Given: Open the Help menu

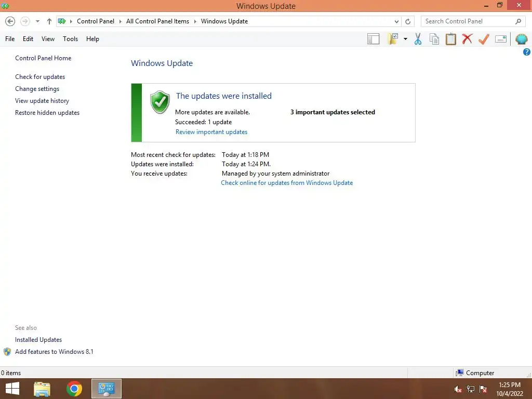Looking at the screenshot, I should tap(92, 39).
